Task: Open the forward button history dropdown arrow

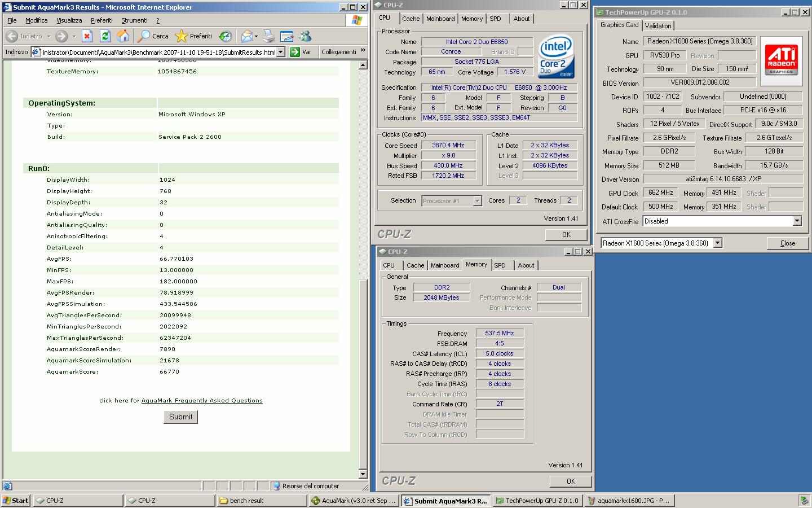Action: 74,36
